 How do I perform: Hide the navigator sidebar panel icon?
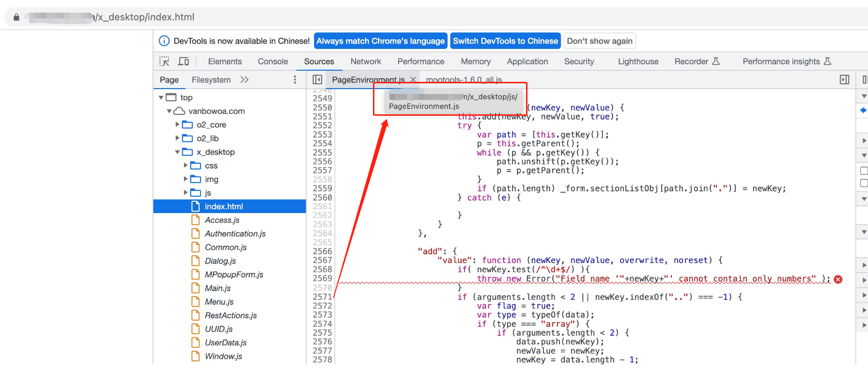coord(317,80)
